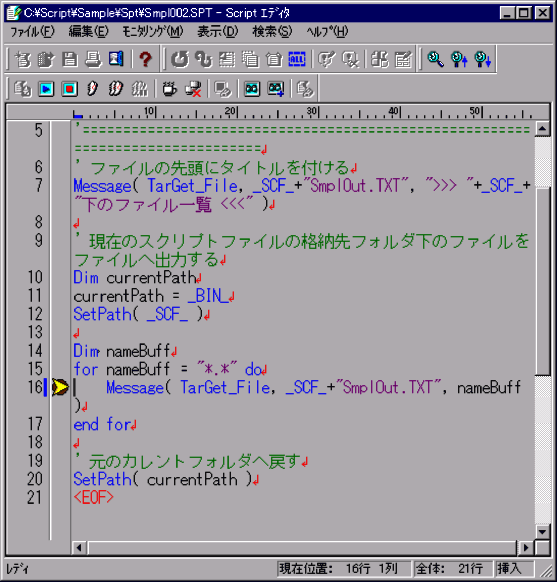Click the red question mark help icon

pos(145,59)
